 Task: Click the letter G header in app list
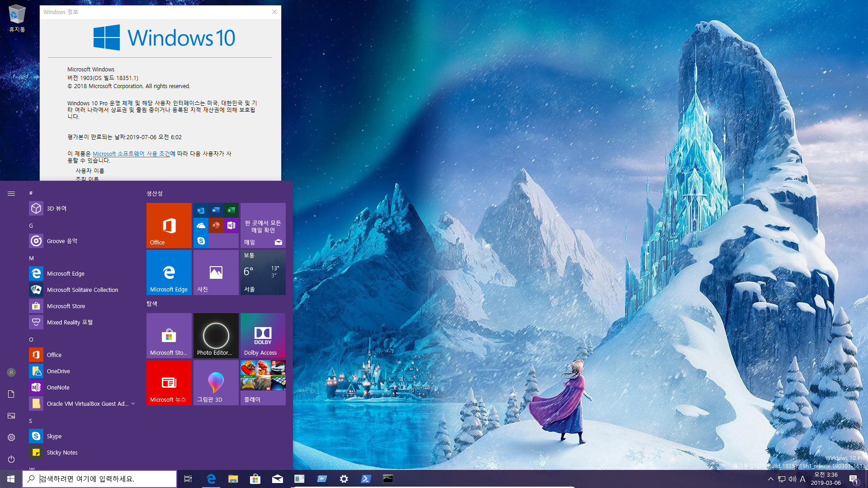(31, 226)
